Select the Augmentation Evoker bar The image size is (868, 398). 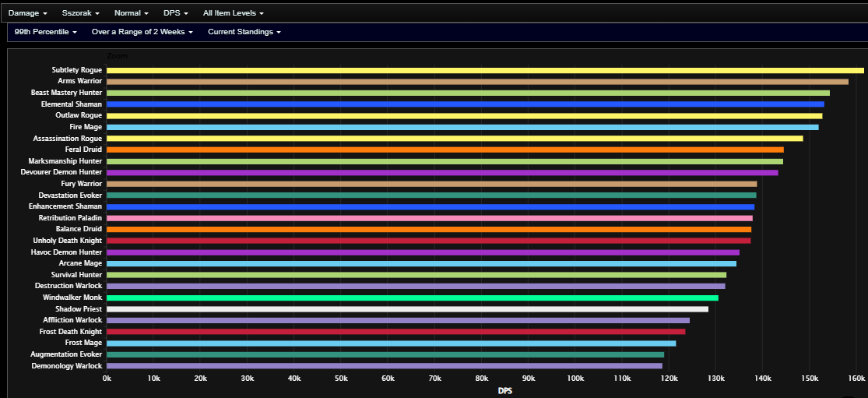click(x=385, y=354)
